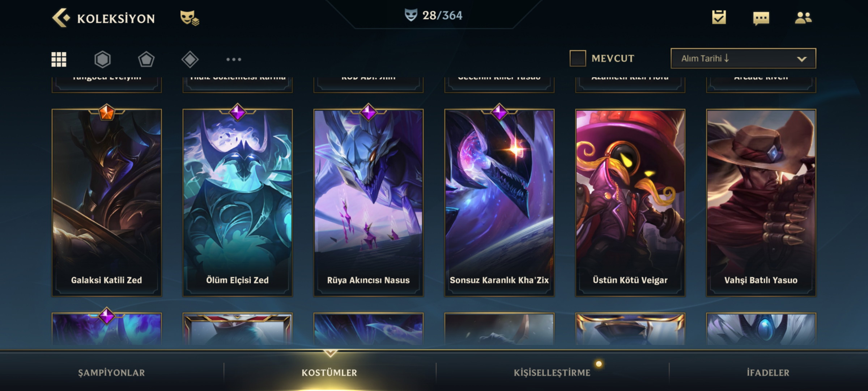Enable the Mevcut checkbox
868x391 pixels.
point(578,58)
